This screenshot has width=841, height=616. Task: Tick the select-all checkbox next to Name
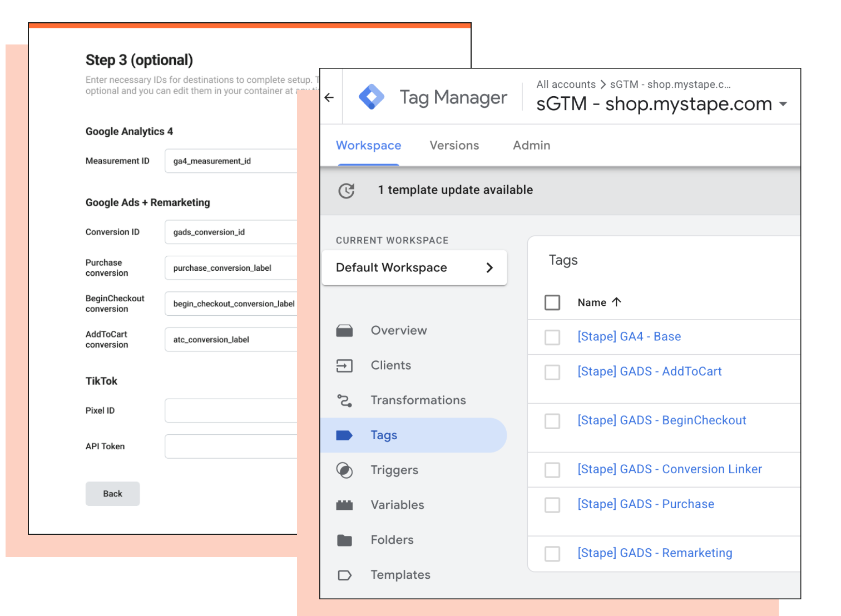coord(552,302)
